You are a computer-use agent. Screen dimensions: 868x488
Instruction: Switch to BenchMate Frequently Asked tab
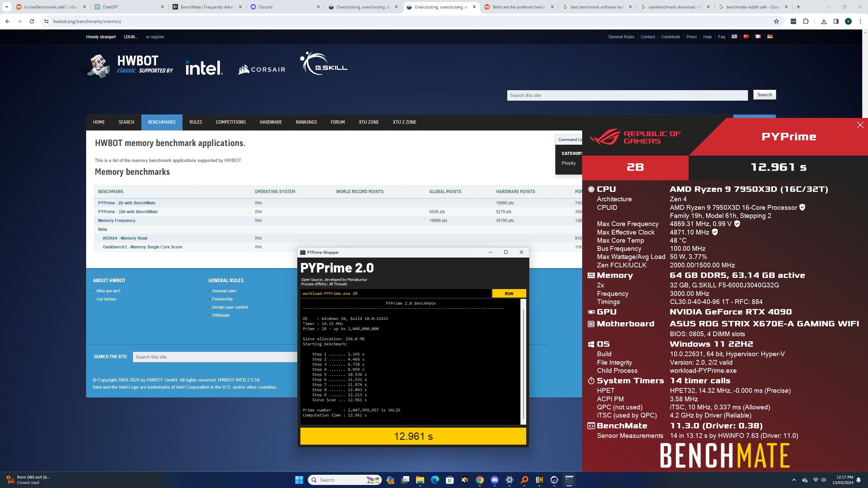pyautogui.click(x=208, y=7)
